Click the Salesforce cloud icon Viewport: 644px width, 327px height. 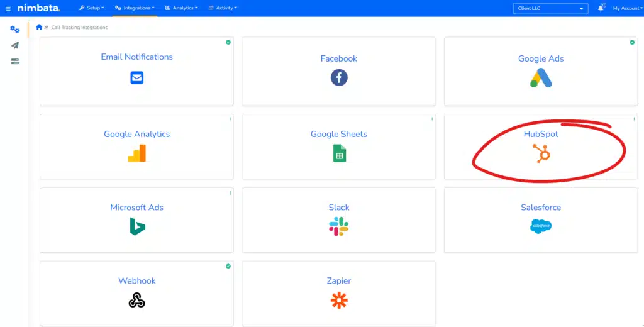point(541,226)
